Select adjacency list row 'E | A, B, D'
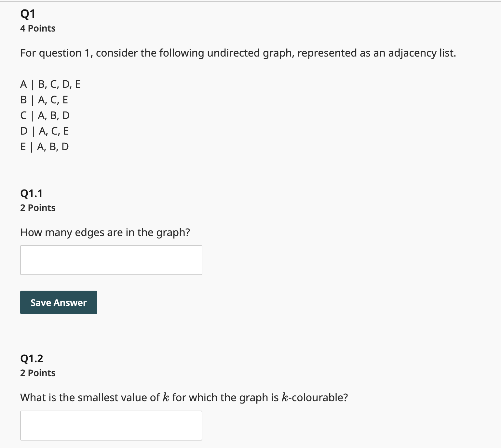 pyautogui.click(x=45, y=147)
